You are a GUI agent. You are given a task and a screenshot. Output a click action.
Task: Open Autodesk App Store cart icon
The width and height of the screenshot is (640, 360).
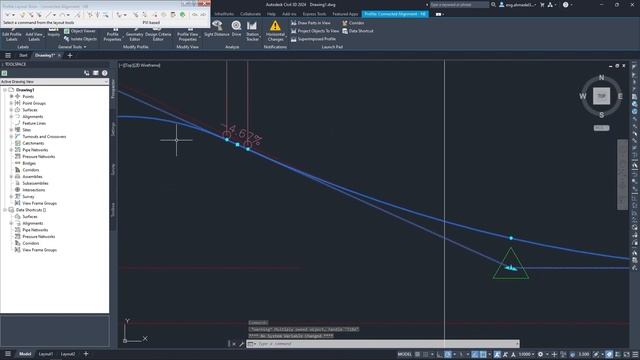tap(542, 4)
